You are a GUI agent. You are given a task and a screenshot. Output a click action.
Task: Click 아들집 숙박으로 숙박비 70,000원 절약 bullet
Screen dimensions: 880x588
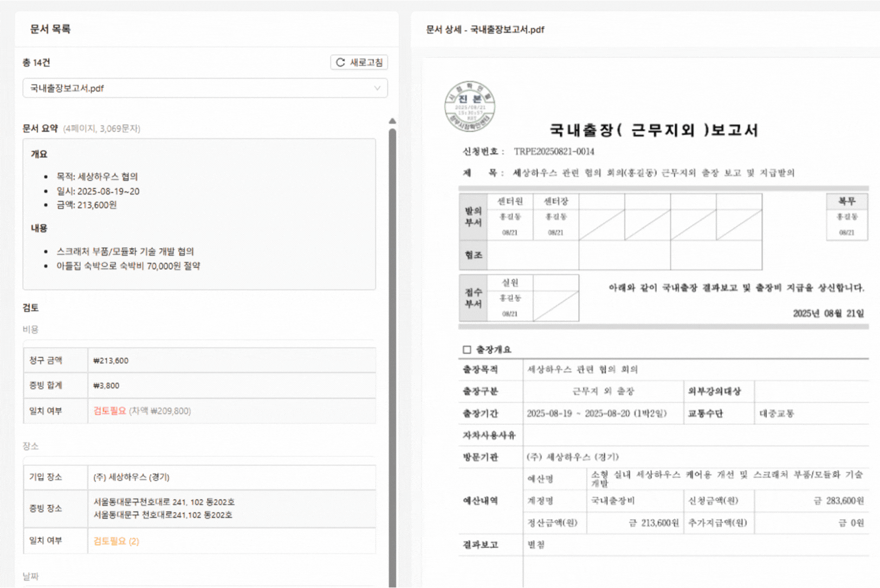(128, 266)
